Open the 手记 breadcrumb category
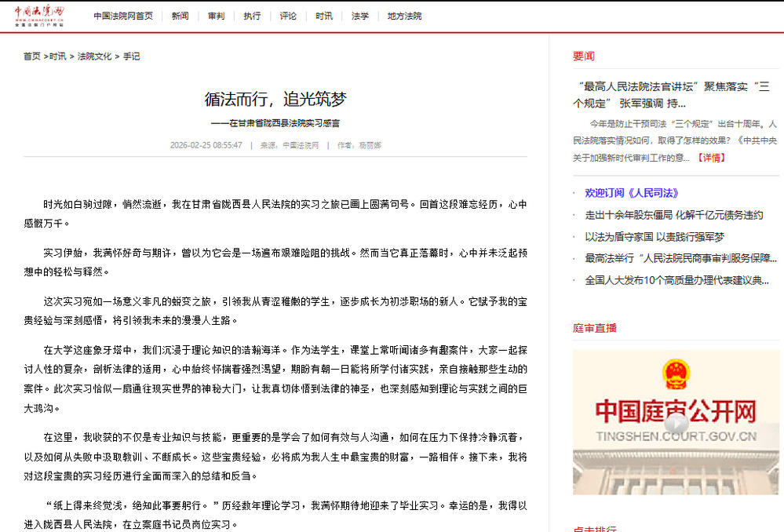Viewport: 784px width, 532px height. [x=131, y=56]
